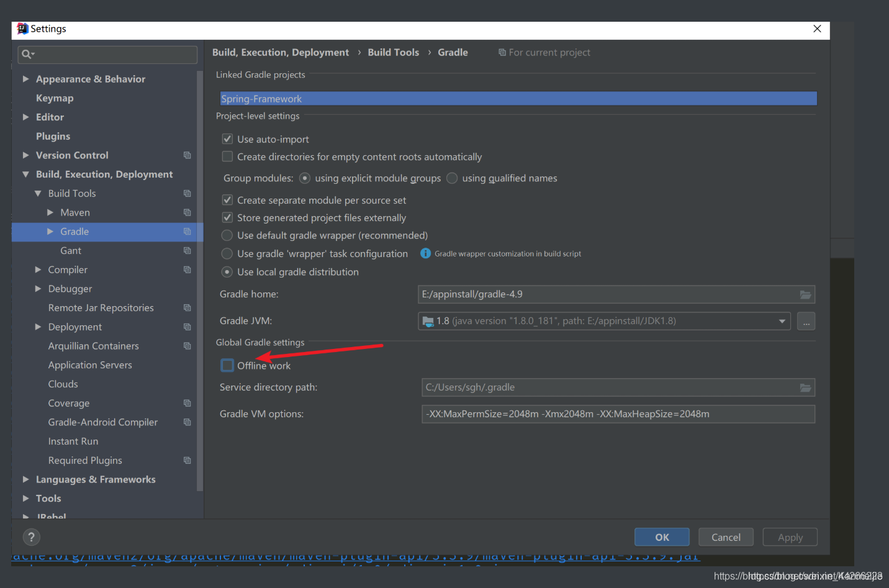The height and width of the screenshot is (588, 889).
Task: Open the Gradle JVM browse ellipsis button
Action: click(x=806, y=321)
